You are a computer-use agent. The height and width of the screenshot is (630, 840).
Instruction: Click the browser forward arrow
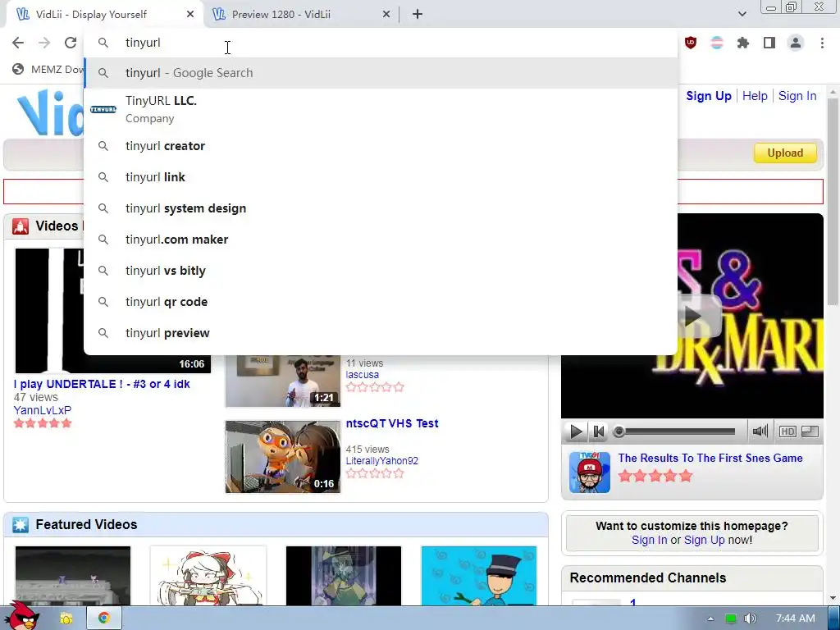tap(44, 43)
